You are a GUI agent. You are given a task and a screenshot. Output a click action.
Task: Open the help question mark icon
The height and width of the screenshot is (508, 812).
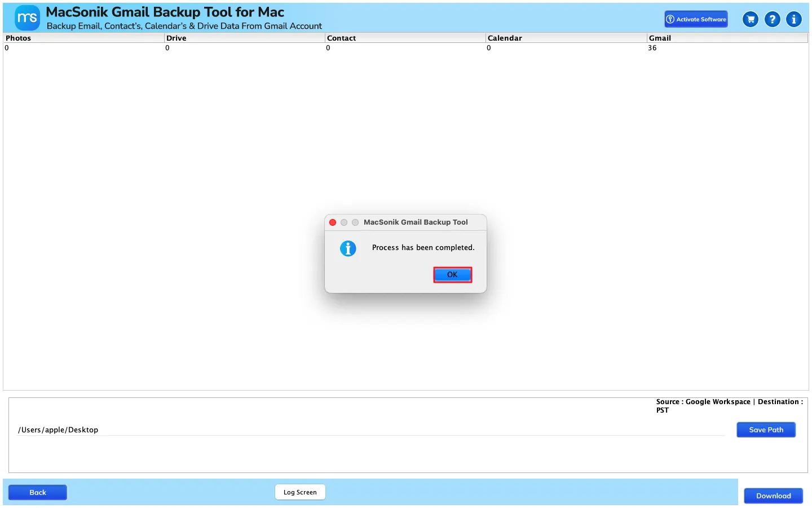pos(773,19)
